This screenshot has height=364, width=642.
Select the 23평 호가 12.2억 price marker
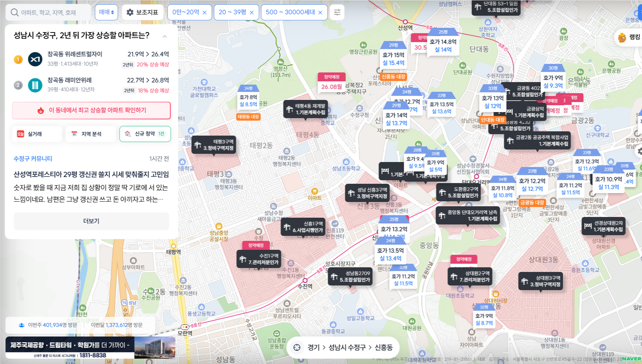(532, 182)
